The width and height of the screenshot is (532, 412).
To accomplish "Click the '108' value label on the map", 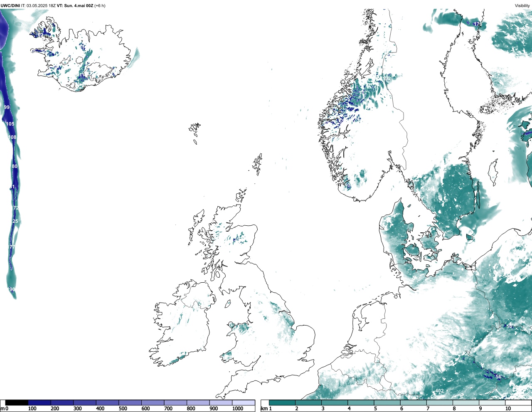I will tap(12, 137).
